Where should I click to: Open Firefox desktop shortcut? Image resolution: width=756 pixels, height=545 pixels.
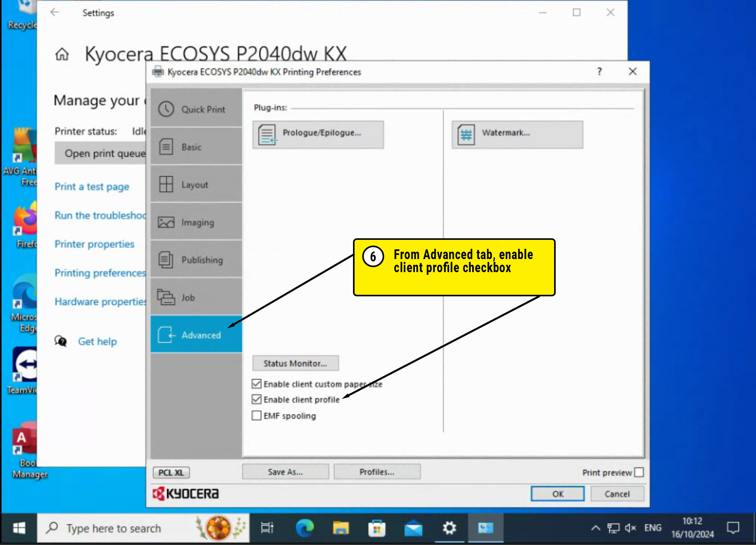(25, 226)
